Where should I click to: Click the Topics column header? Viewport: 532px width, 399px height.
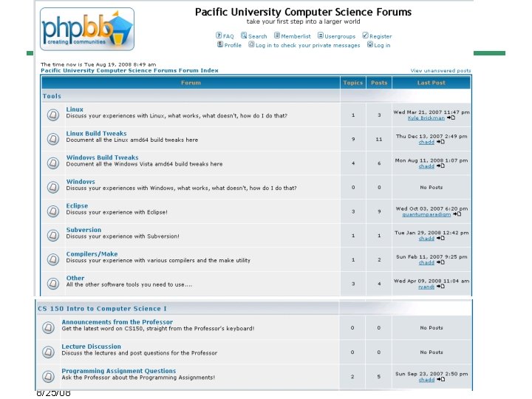pos(353,83)
